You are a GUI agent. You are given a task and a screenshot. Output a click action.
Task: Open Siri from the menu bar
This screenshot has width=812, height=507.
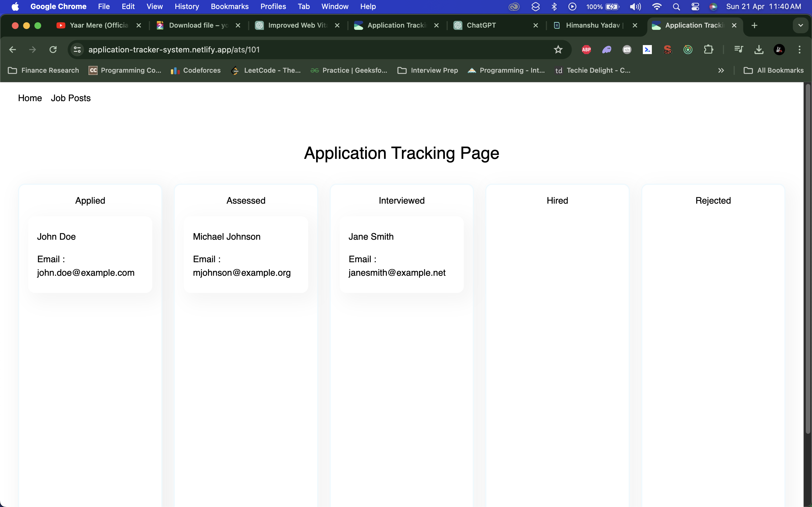(713, 7)
